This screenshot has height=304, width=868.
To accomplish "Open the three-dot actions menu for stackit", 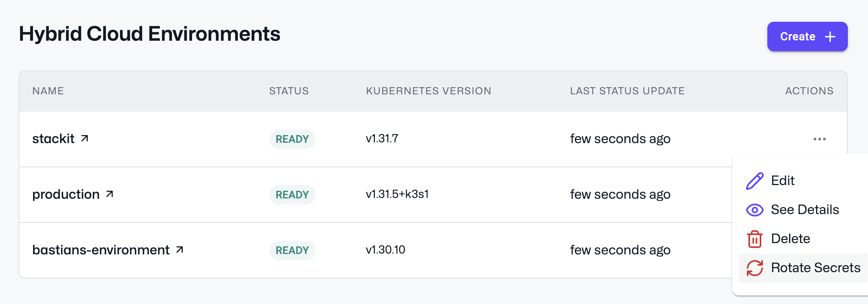I will (820, 139).
